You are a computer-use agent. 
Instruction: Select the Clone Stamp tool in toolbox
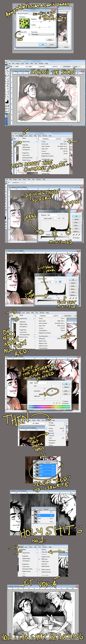click(5, 81)
